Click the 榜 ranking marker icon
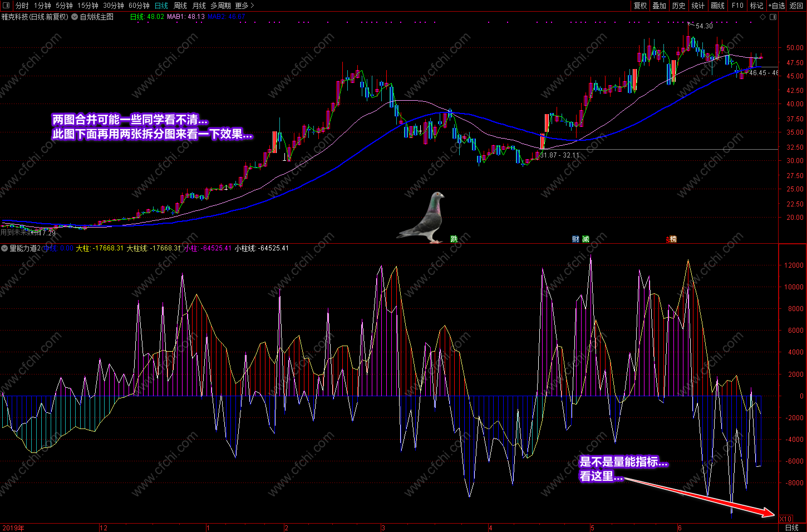Viewport: 807px width, 532px height. pyautogui.click(x=673, y=239)
